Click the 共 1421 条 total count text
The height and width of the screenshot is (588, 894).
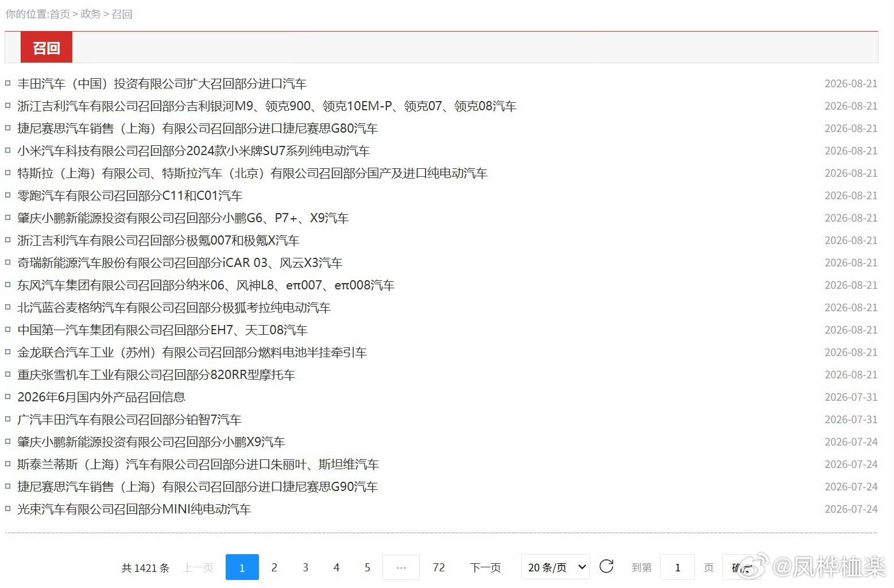click(x=145, y=568)
